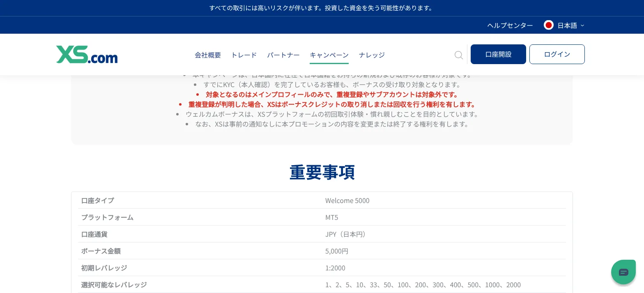This screenshot has height=293, width=644.
Task: Select the 初期レバレッジ row label
Action: pos(104,268)
